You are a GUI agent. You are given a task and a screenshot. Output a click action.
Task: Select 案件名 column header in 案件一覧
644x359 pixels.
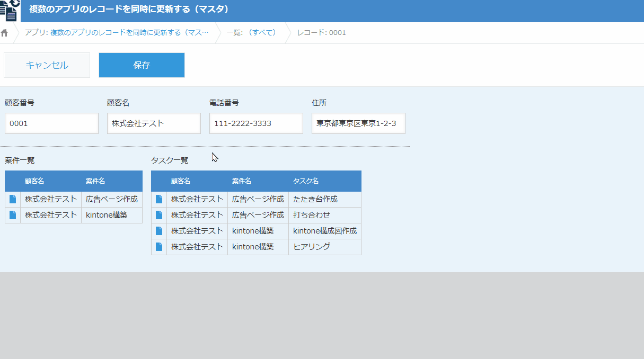[112, 181]
